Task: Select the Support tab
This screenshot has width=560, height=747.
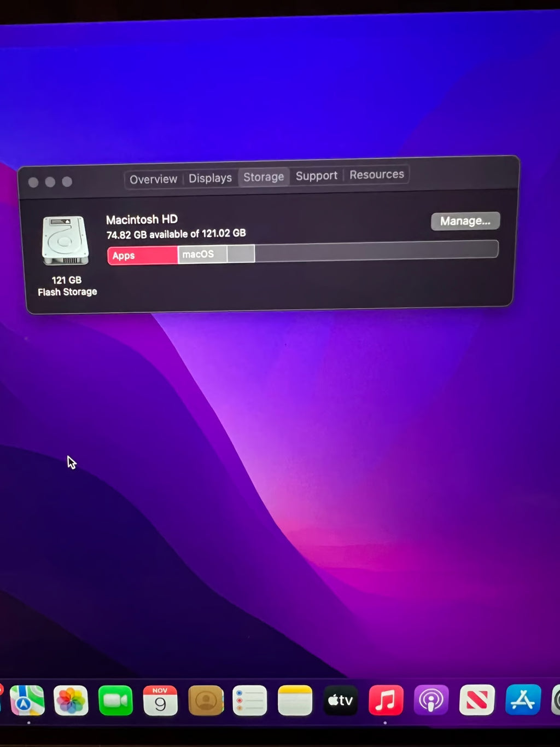Action: pyautogui.click(x=316, y=176)
